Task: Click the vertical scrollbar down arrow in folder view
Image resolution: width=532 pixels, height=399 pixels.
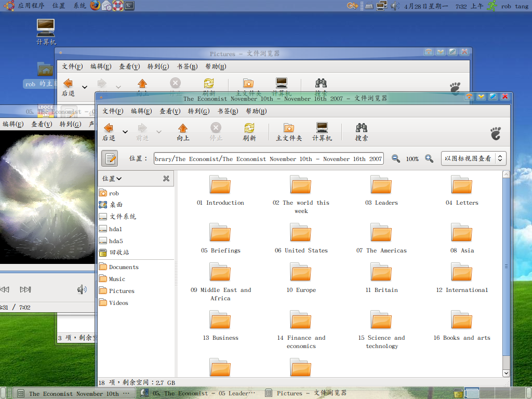Action: coord(506,373)
